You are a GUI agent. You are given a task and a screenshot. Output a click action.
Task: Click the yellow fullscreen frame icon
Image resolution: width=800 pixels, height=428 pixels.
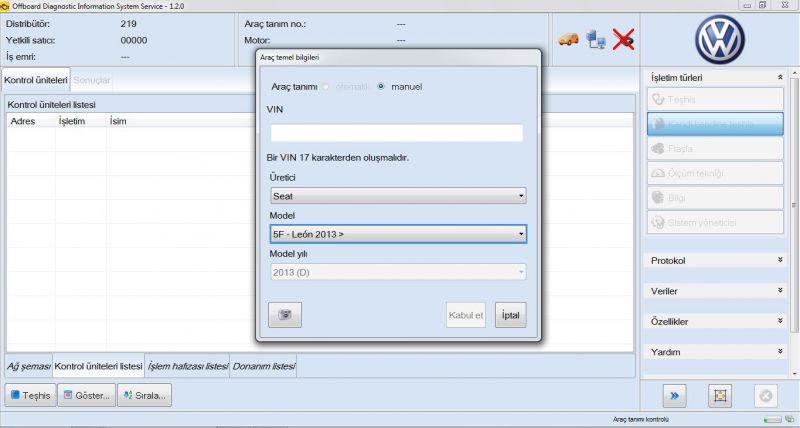tap(720, 395)
